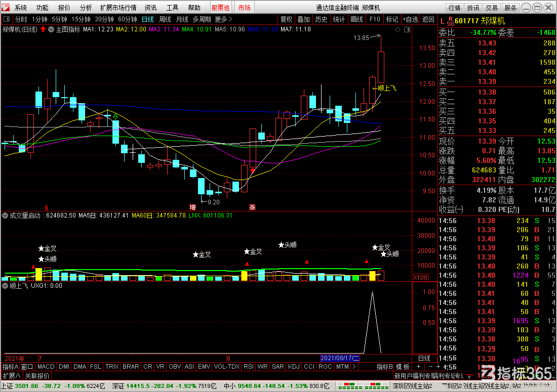Viewport: 557px width, 392px height.
Task: Select the MACD indicator tab
Action: pos(46,367)
